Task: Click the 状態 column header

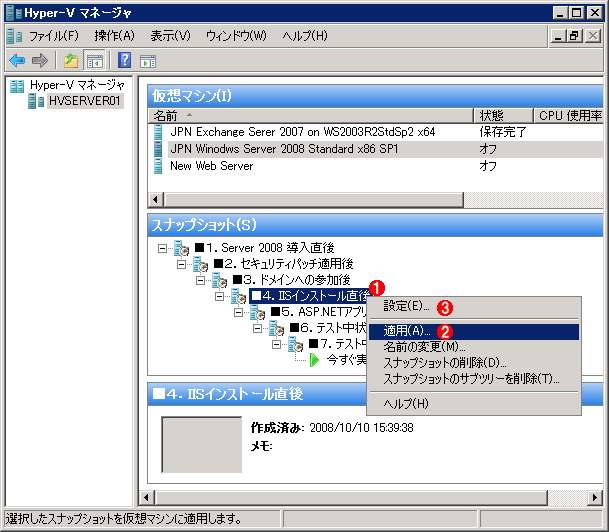Action: tap(503, 116)
